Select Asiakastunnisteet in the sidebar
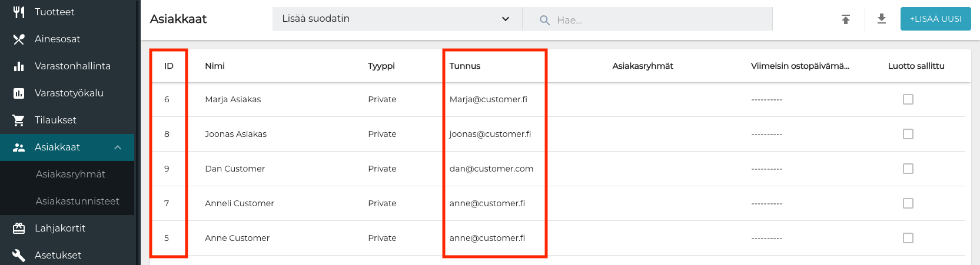The height and width of the screenshot is (265, 980). click(x=77, y=201)
